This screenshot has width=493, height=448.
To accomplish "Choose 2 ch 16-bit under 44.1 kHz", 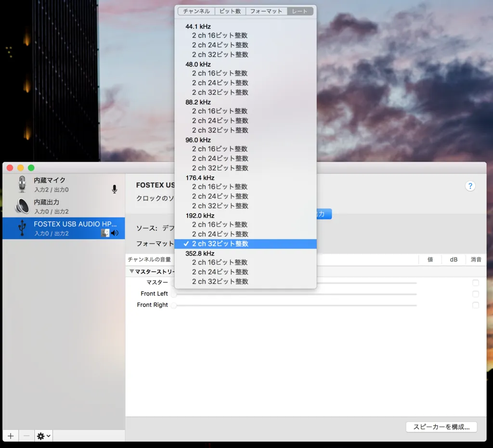I will 220,36.
